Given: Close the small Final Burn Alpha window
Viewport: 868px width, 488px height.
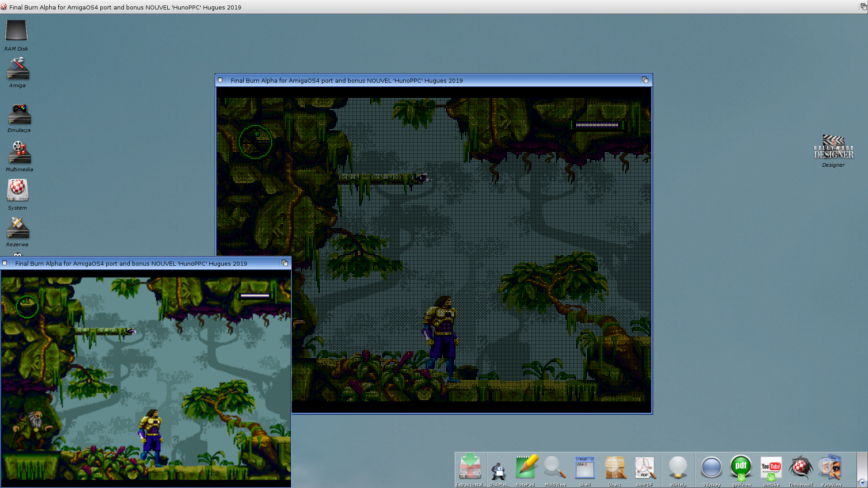Looking at the screenshot, I should (x=5, y=263).
